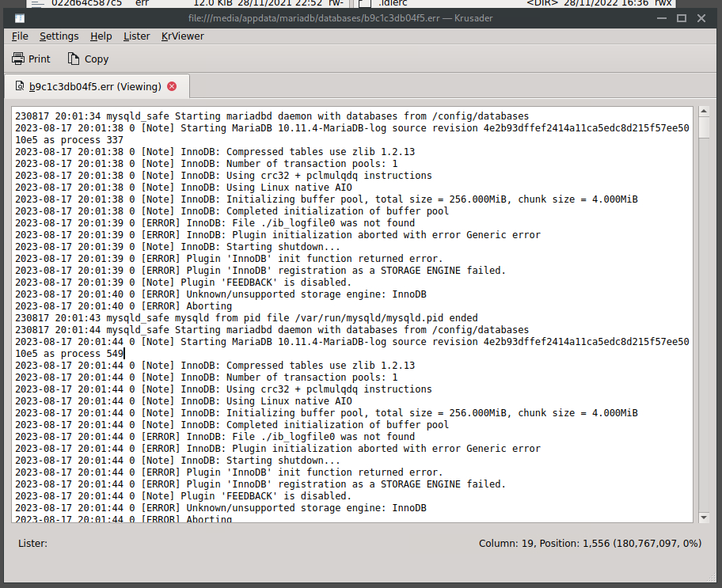The image size is (722, 588).
Task: Click the scrollbar down arrow
Action: coord(704,518)
